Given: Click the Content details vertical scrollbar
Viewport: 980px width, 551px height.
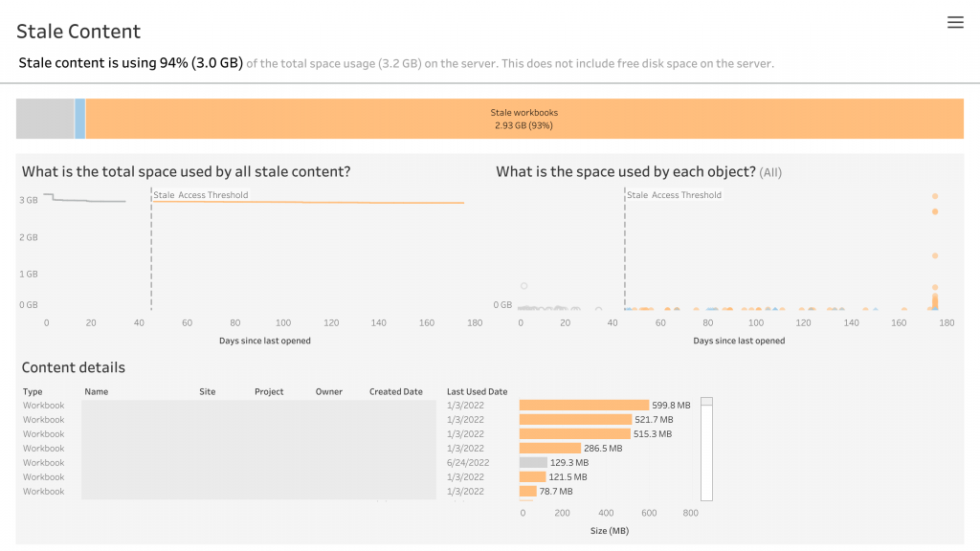Looking at the screenshot, I should (707, 450).
